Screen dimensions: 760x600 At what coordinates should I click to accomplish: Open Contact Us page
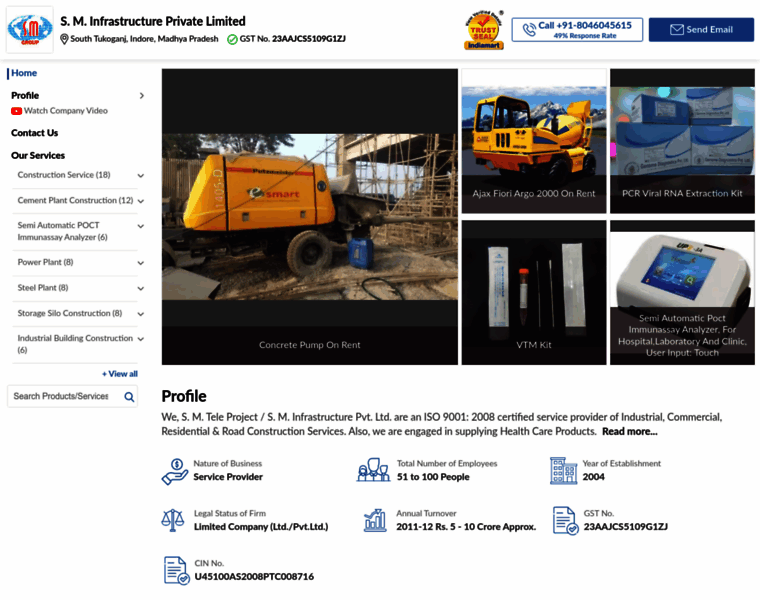[x=34, y=133]
